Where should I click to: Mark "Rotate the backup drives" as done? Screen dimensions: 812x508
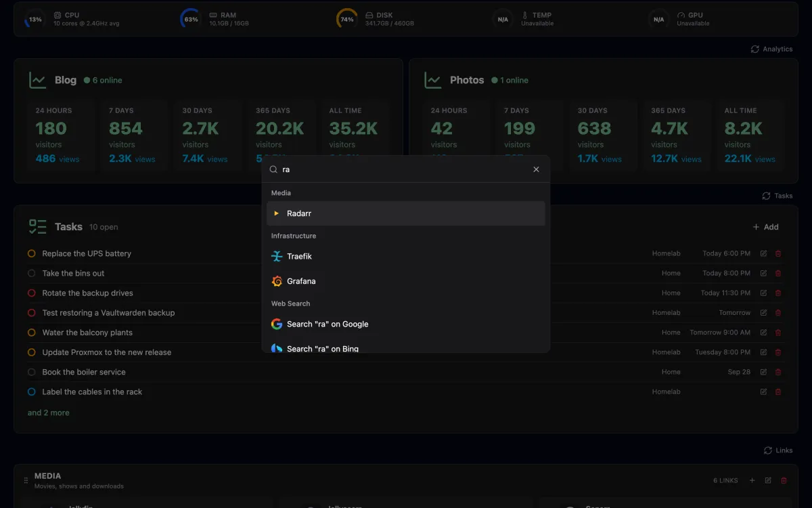pyautogui.click(x=31, y=293)
